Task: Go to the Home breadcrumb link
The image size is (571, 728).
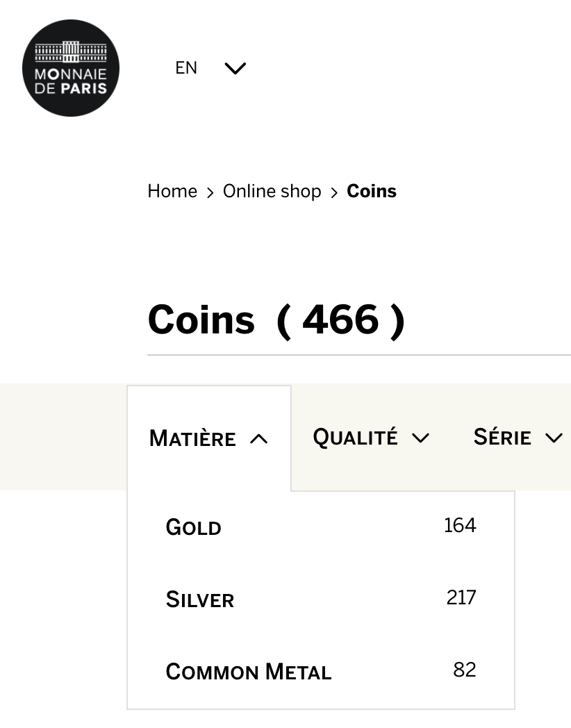Action: coord(172,191)
